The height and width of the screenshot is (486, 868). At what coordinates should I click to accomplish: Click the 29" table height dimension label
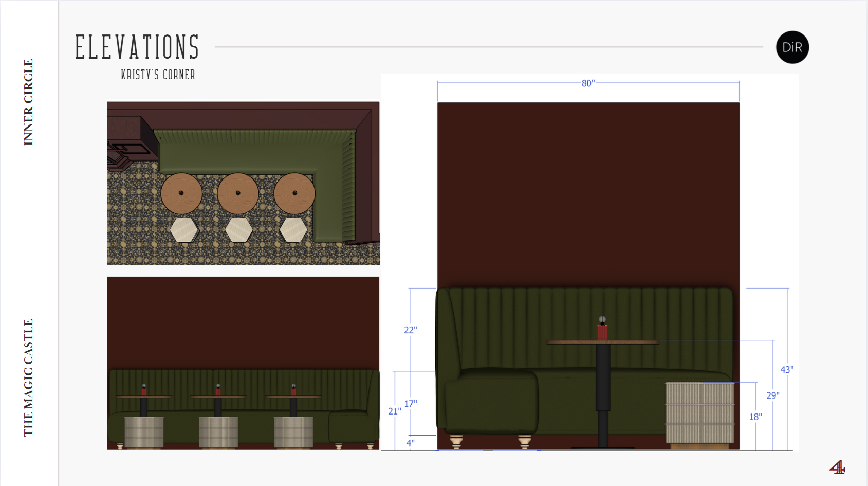772,395
